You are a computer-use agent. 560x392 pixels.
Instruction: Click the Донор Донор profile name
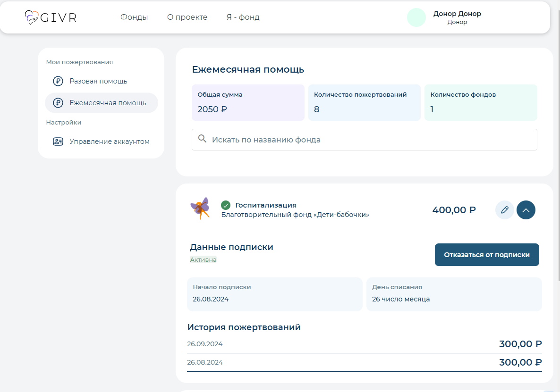(x=457, y=14)
